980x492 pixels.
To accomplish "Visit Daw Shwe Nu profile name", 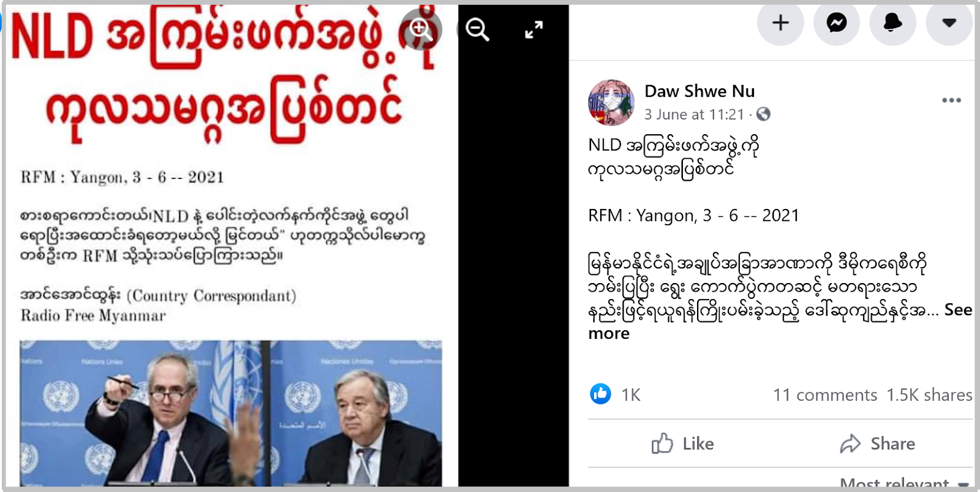I will pyautogui.click(x=699, y=91).
